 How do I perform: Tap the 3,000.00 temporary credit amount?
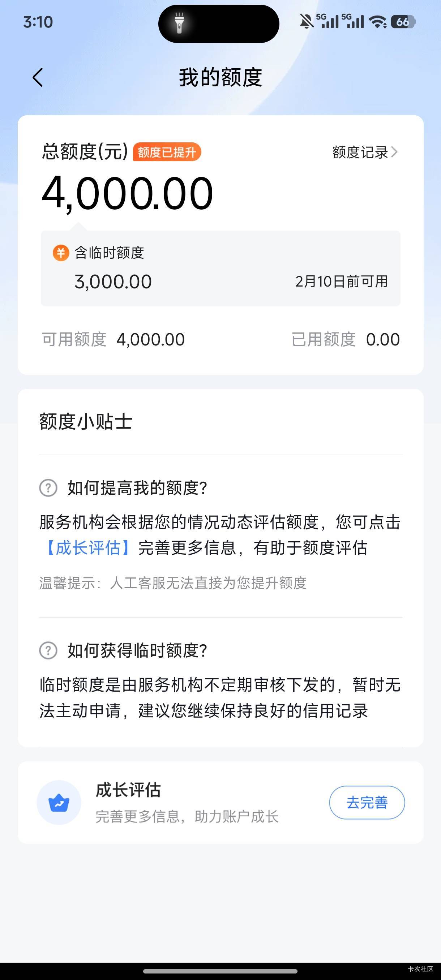tap(113, 282)
